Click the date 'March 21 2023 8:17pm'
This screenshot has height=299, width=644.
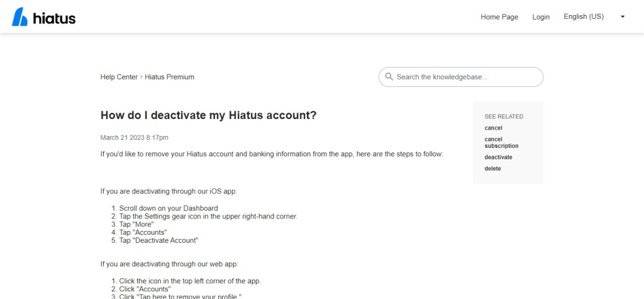tap(135, 137)
